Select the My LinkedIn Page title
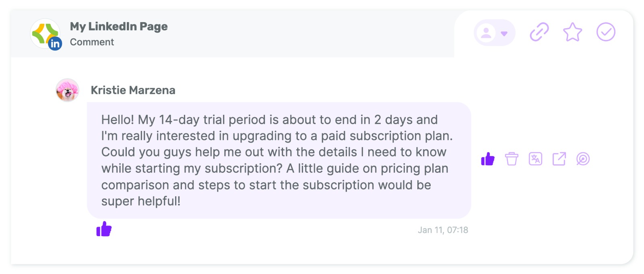Image resolution: width=644 pixels, height=274 pixels. (119, 27)
